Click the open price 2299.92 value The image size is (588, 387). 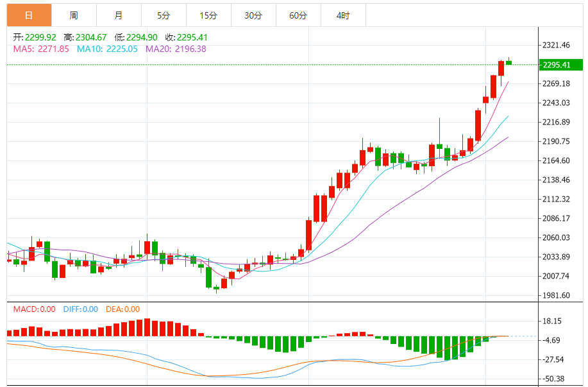(40, 37)
